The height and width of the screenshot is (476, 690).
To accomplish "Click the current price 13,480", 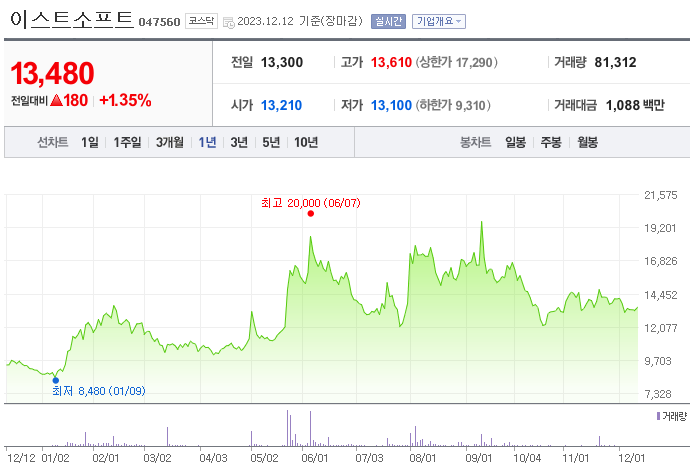I will 52,73.
